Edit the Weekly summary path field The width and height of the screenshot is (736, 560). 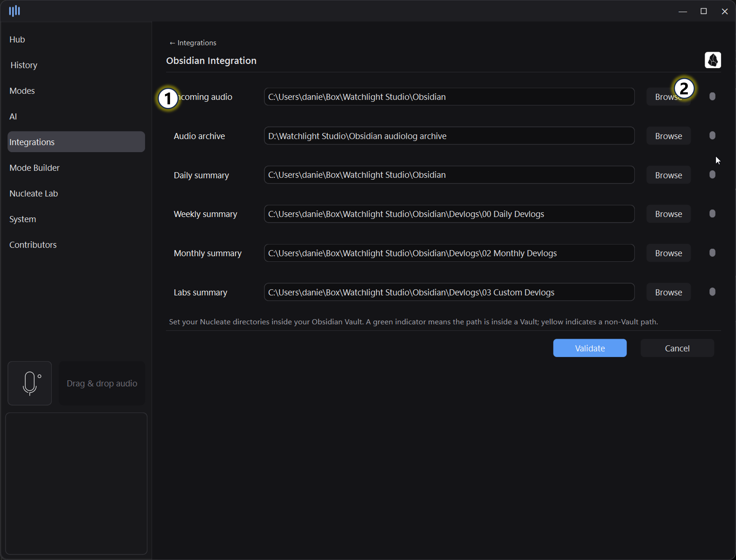449,214
